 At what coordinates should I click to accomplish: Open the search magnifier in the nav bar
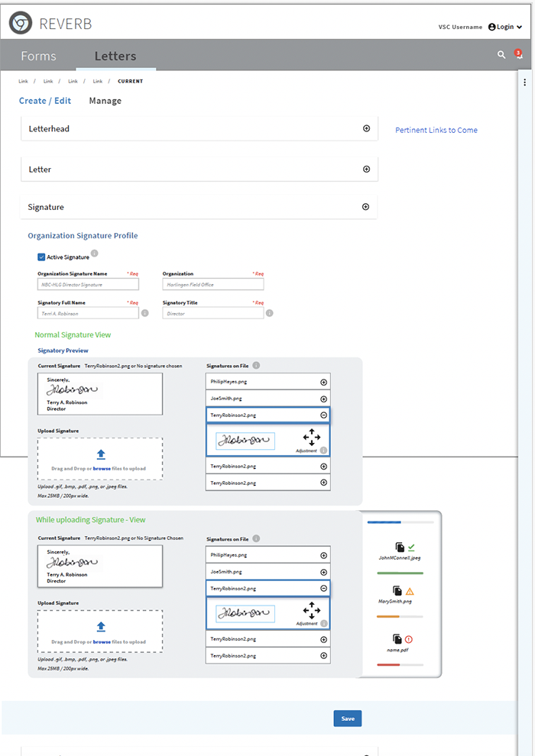tap(501, 55)
